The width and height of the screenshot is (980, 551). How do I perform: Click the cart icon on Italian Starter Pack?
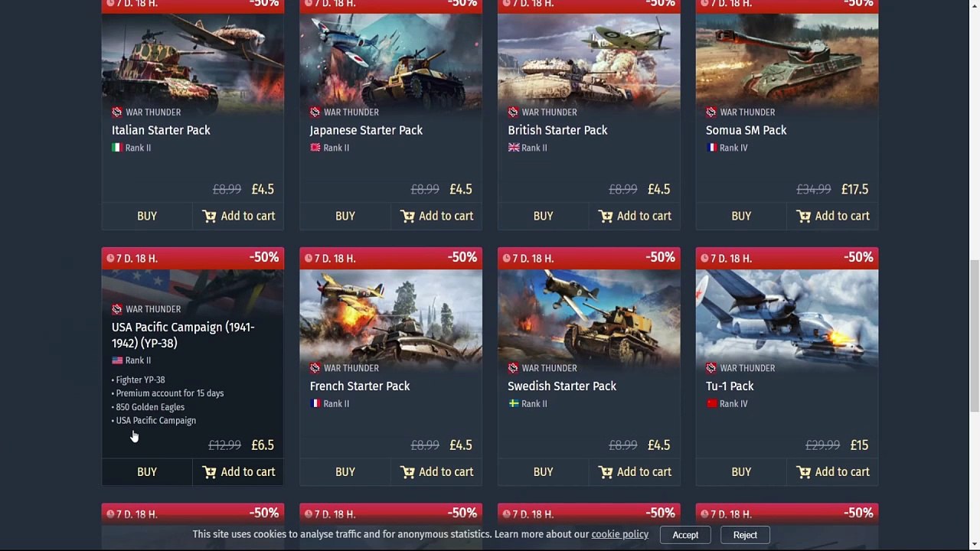tap(209, 217)
